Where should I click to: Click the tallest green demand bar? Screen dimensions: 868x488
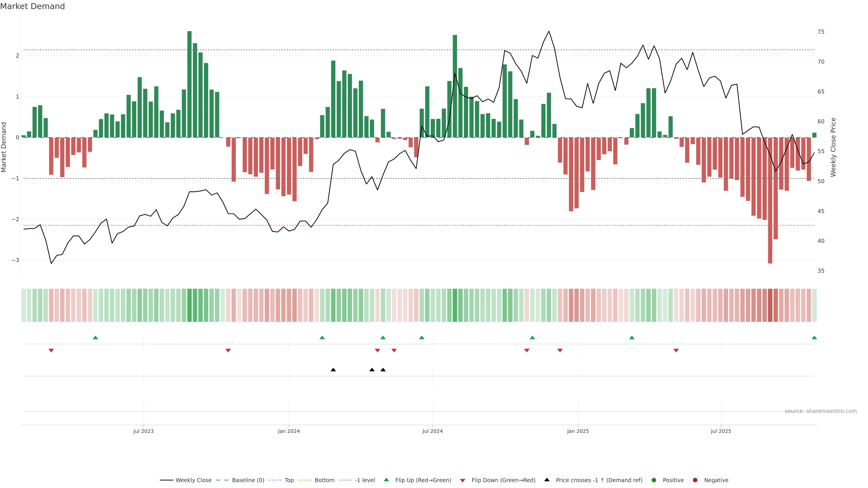189,84
